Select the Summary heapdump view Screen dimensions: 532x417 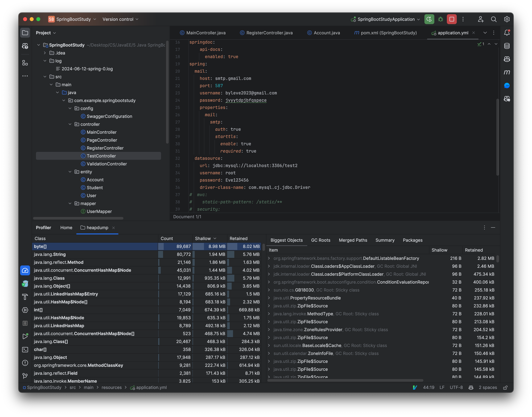385,240
